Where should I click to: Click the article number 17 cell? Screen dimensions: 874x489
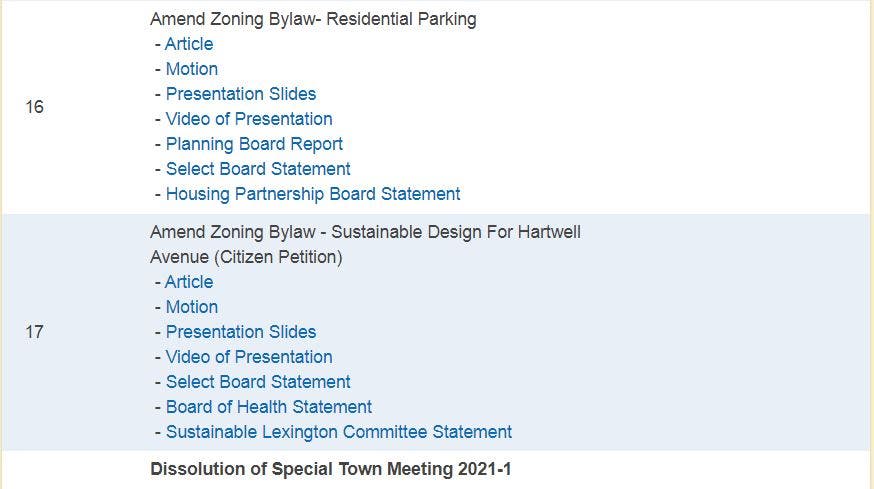click(35, 332)
